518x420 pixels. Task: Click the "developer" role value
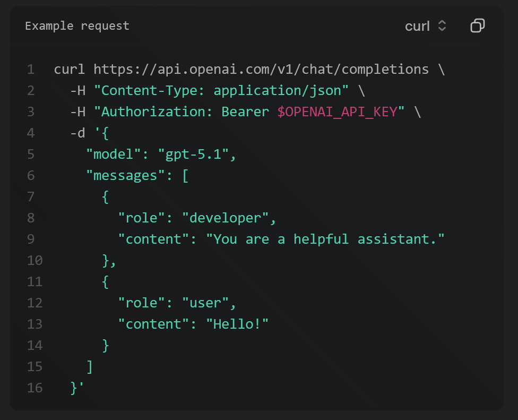point(226,218)
